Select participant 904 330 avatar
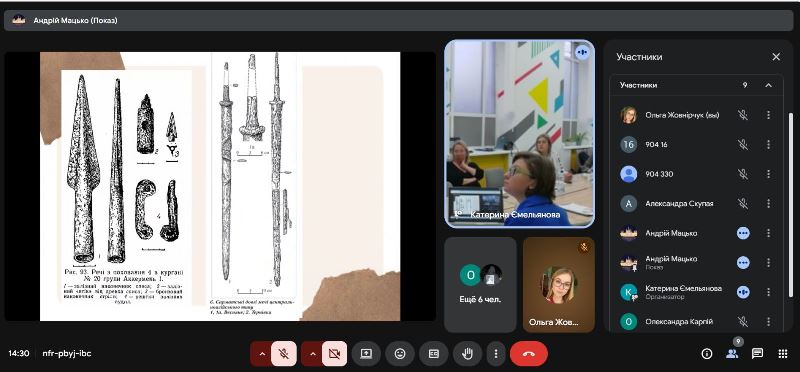Image resolution: width=800 pixels, height=372 pixels. (x=629, y=174)
